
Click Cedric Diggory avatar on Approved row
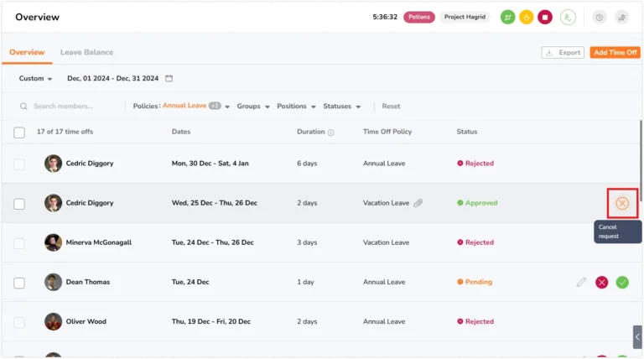pyautogui.click(x=53, y=203)
